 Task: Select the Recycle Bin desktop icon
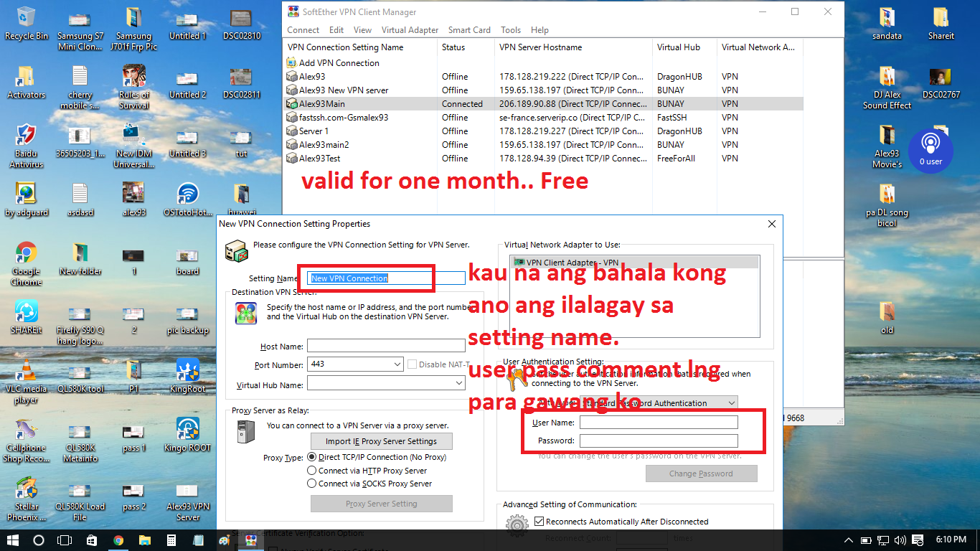pyautogui.click(x=27, y=23)
